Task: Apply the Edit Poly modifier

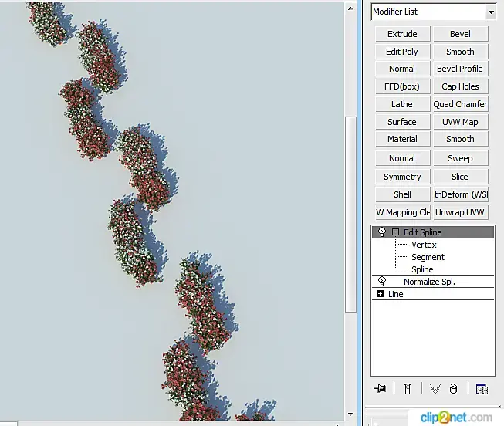Action: click(x=402, y=52)
